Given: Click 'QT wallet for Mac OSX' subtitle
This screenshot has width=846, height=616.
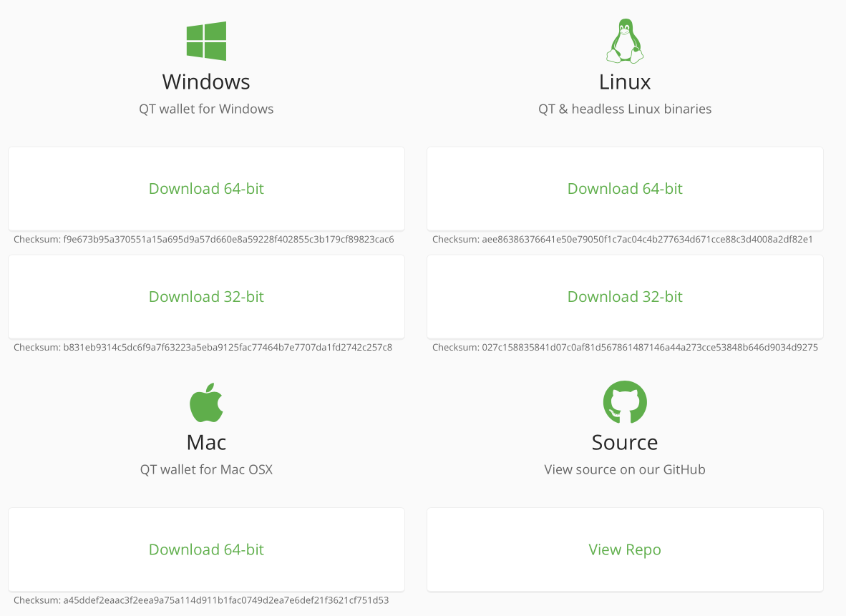Looking at the screenshot, I should (206, 469).
